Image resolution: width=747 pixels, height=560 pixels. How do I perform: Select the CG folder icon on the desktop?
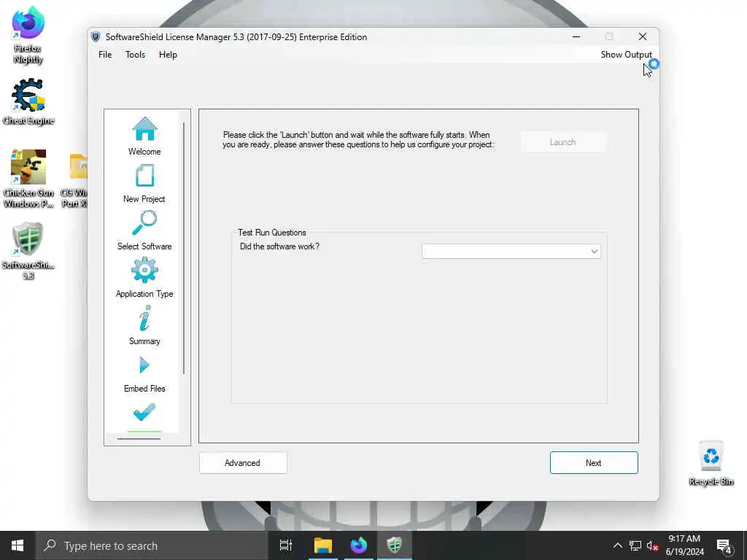tap(77, 167)
